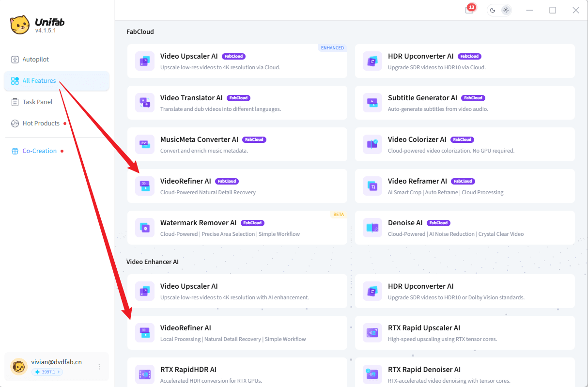Open Watermark Remover AI title

(x=198, y=223)
